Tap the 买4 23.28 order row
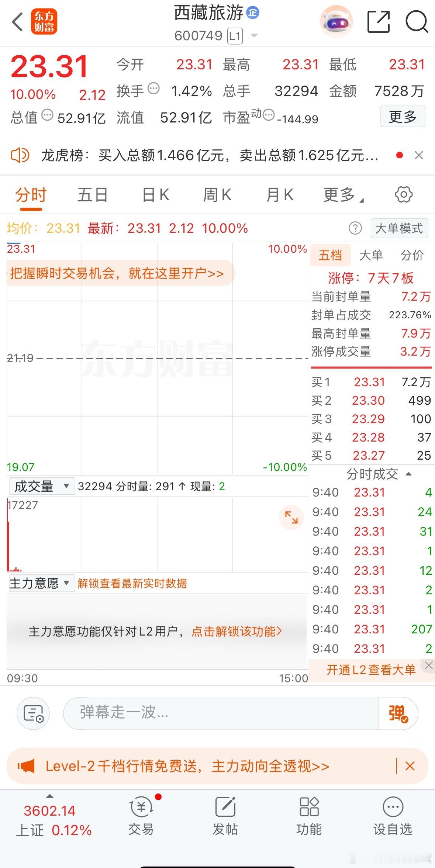 point(371,438)
